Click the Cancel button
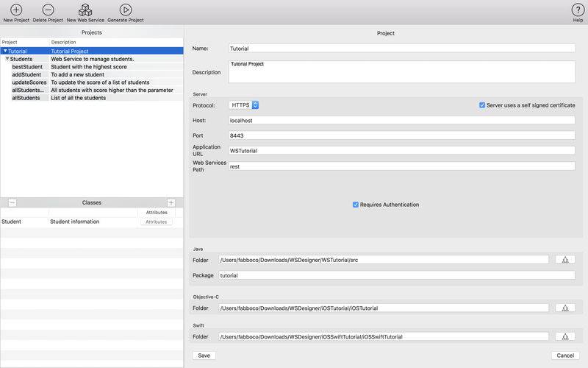This screenshot has height=368, width=588. tap(565, 355)
